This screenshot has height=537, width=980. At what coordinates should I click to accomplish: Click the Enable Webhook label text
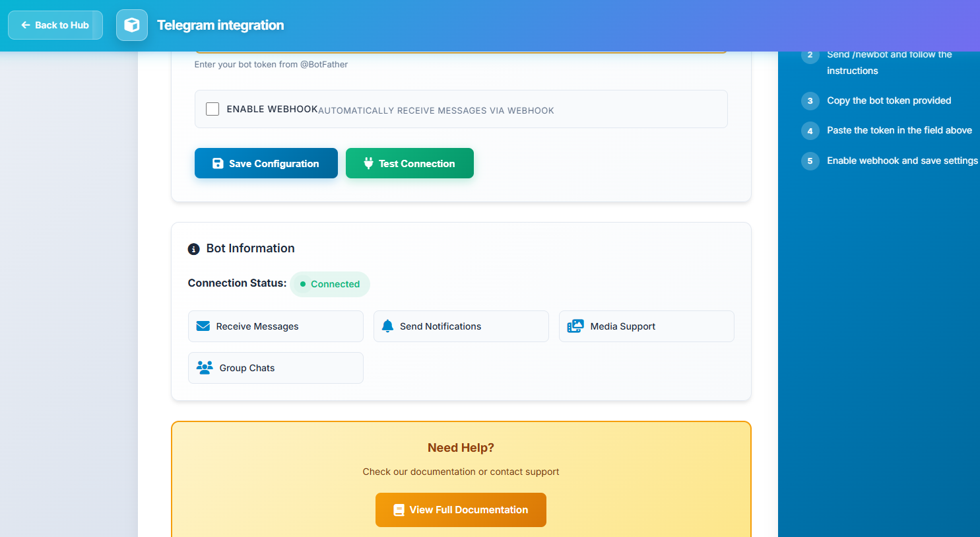pyautogui.click(x=272, y=109)
